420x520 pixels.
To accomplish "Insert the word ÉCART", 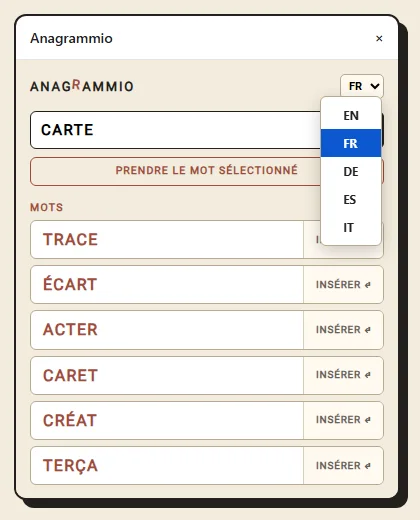I will (x=343, y=285).
